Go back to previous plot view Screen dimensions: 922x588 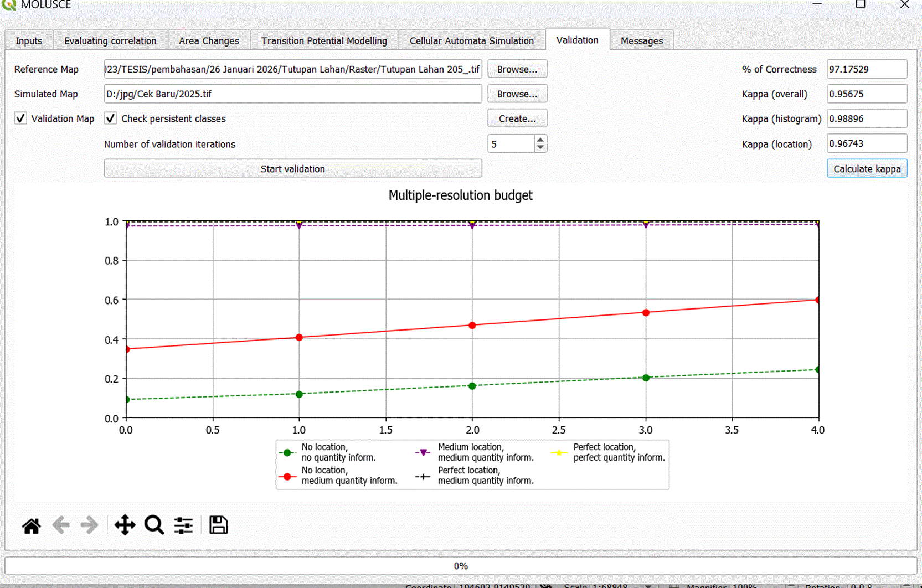coord(60,525)
